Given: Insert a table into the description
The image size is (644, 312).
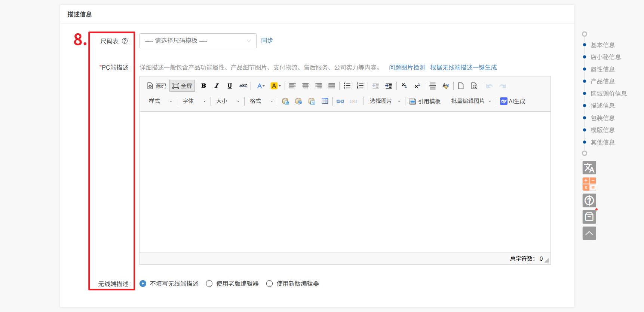Looking at the screenshot, I should click(325, 101).
